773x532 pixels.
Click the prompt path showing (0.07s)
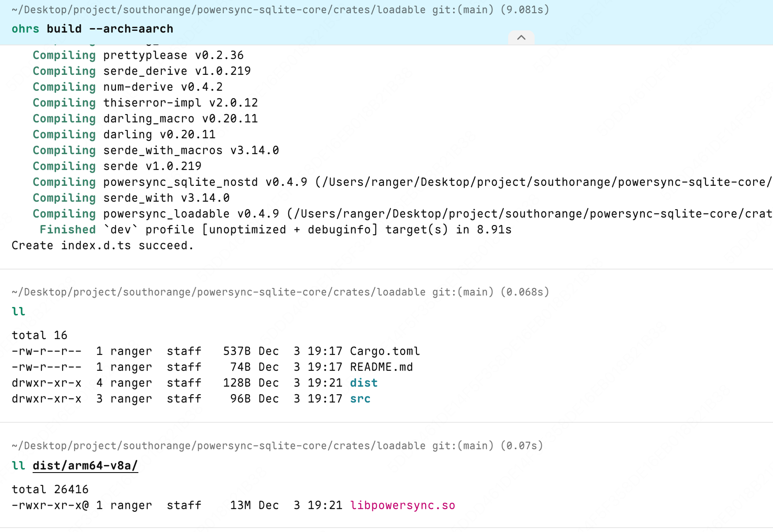point(277,446)
